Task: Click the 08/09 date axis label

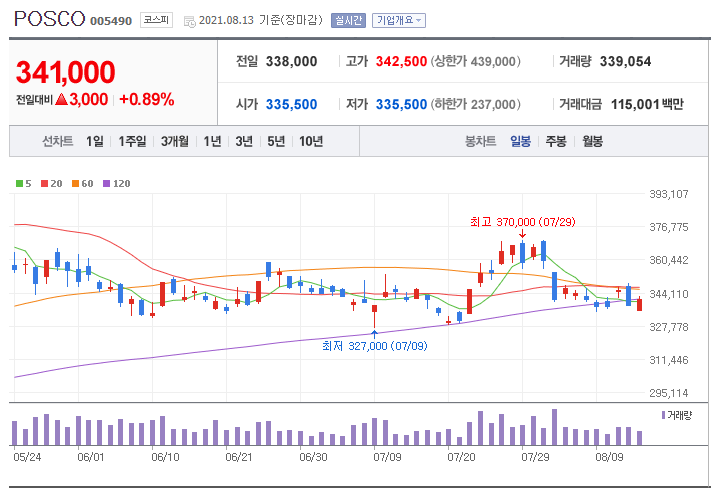Action: (609, 457)
